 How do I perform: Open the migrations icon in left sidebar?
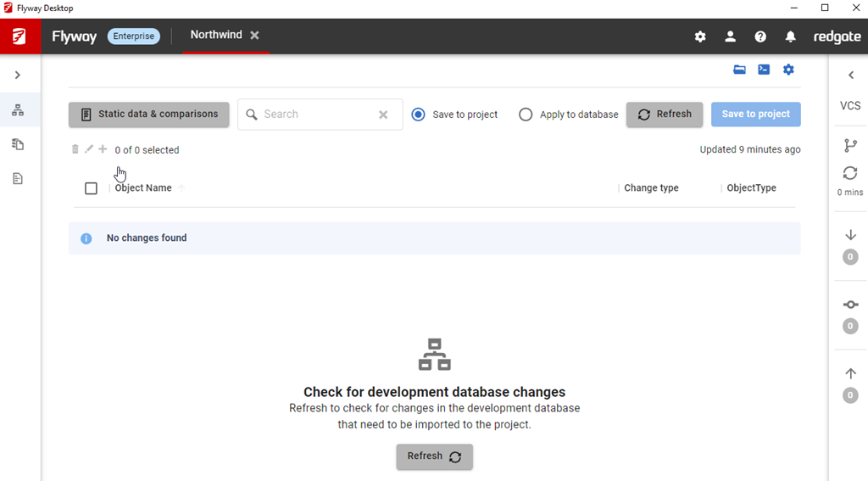(18, 144)
